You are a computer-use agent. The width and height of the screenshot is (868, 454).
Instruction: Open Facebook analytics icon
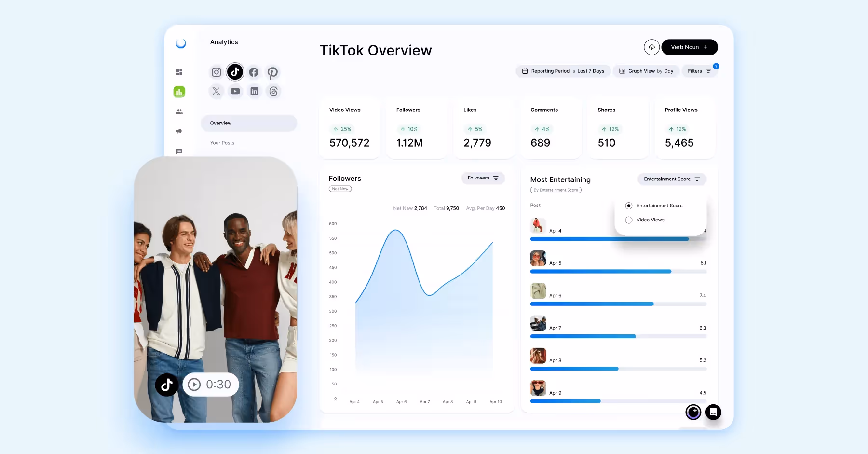tap(254, 72)
